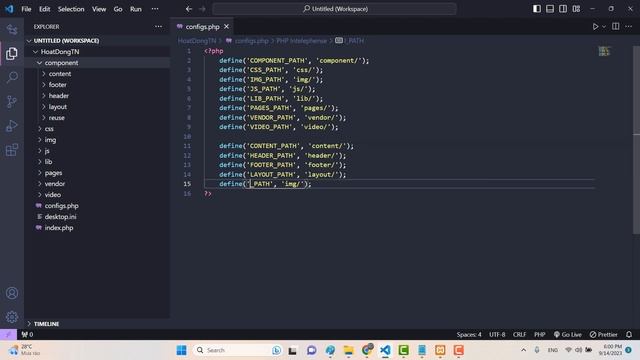Open the Explorer view in the activity bar

(12, 53)
